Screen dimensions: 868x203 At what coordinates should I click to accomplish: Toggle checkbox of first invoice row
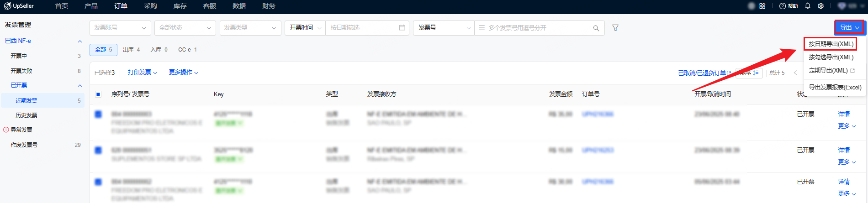[x=98, y=114]
